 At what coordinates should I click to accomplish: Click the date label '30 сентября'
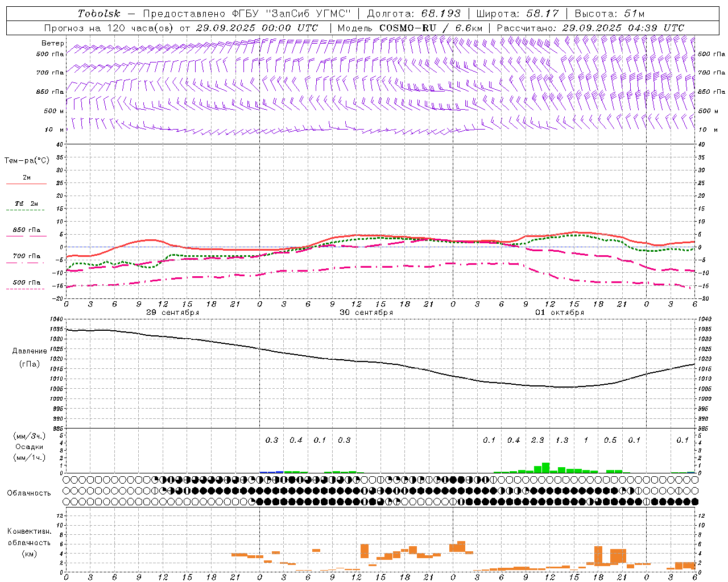pyautogui.click(x=366, y=313)
